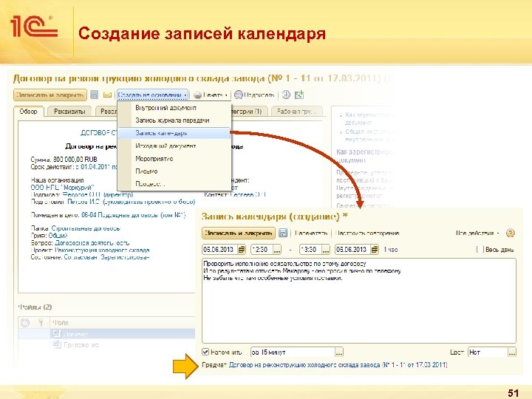Click the pin icon in the Файлы table header
The width and height of the screenshot is (532, 399).
click(x=41, y=322)
